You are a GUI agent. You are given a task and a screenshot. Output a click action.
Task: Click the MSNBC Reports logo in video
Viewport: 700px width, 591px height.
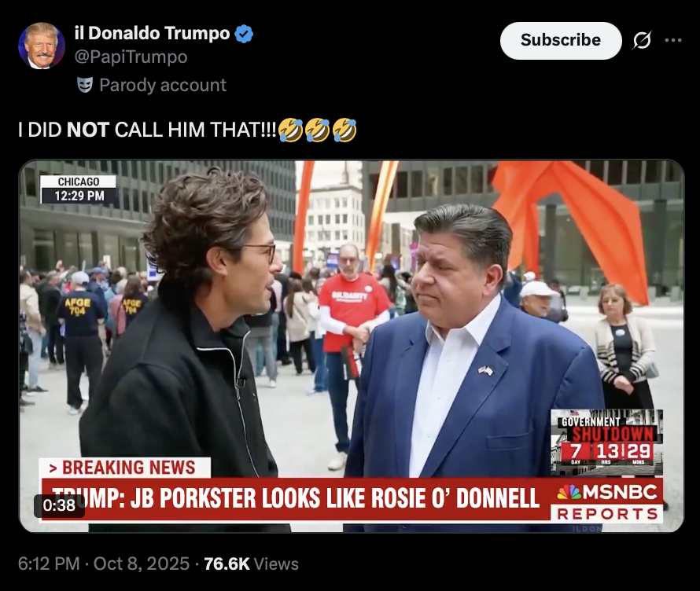tap(607, 503)
